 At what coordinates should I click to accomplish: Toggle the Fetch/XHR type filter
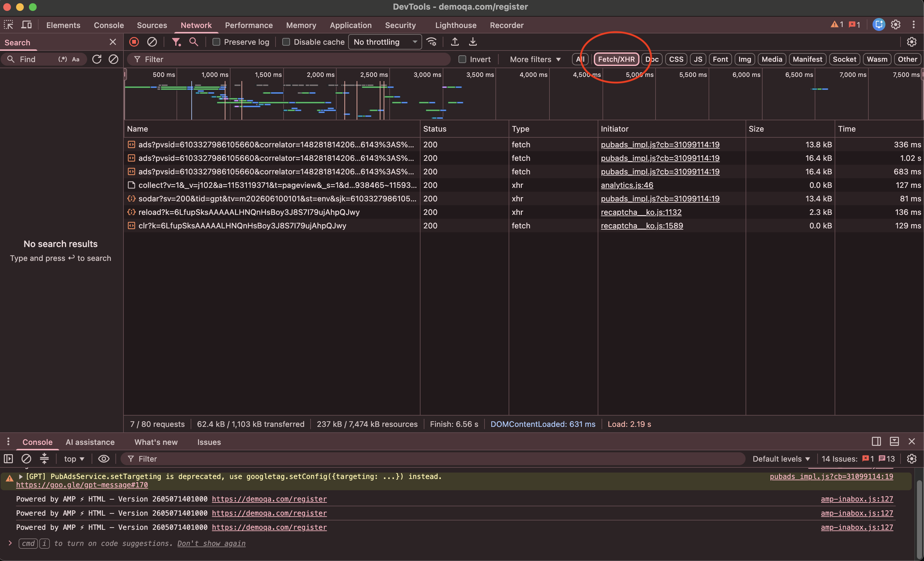(616, 59)
